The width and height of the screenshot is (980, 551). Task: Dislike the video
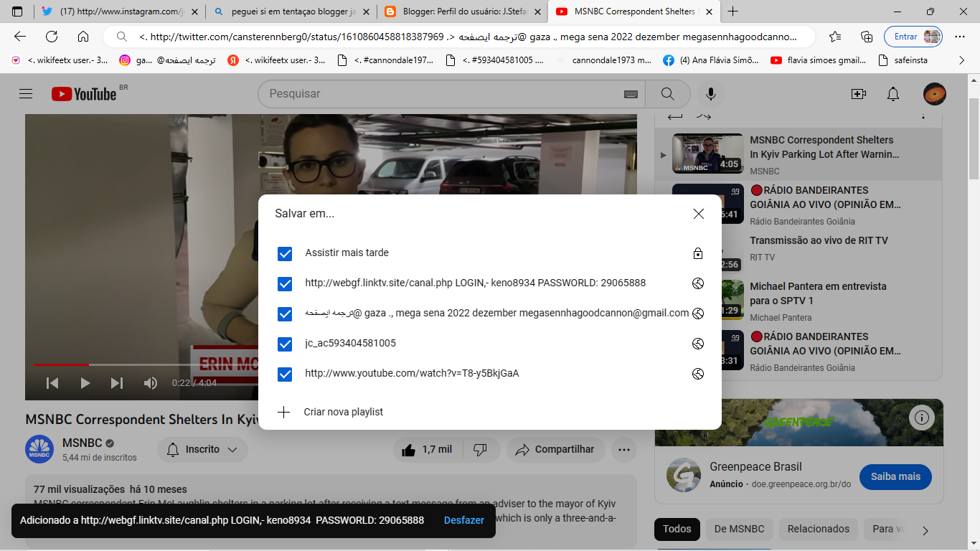(x=481, y=450)
